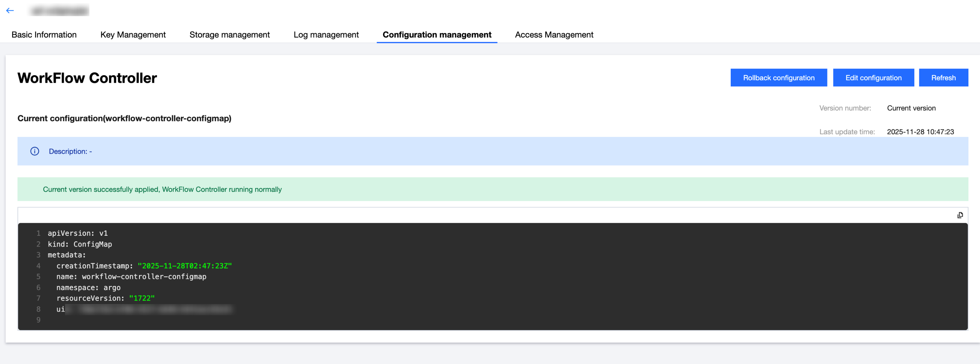
Task: Click the back arrow icon
Action: pyautogui.click(x=10, y=11)
